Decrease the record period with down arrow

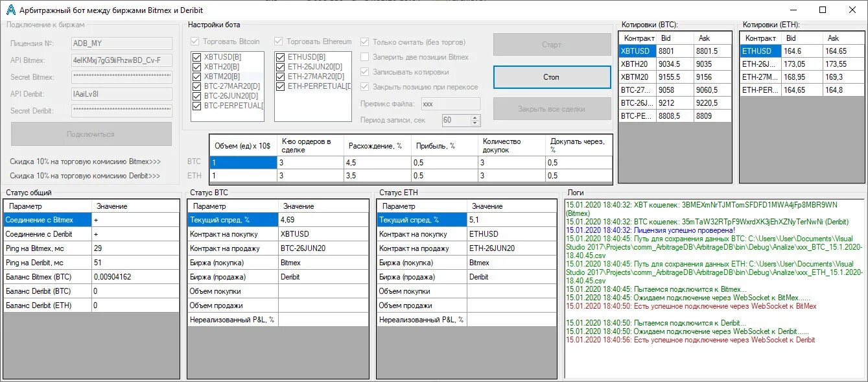click(475, 123)
